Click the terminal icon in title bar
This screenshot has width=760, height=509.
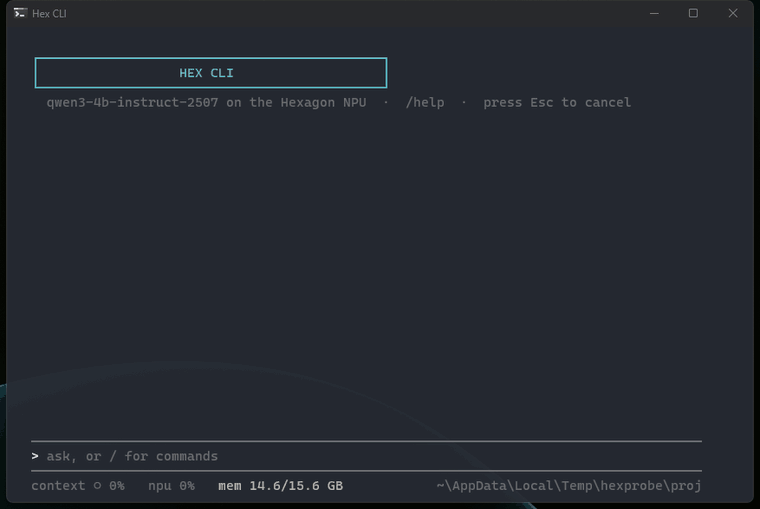coord(20,13)
